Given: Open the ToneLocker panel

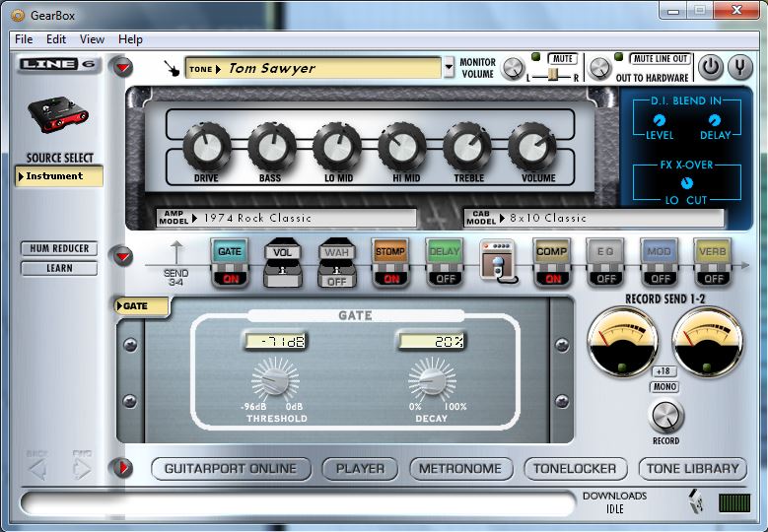Looking at the screenshot, I should point(575,469).
